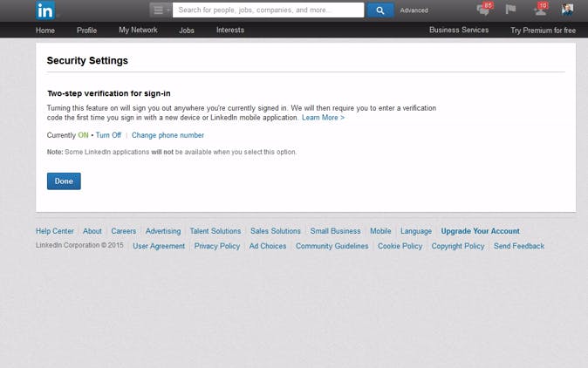
Task: Select Upgrade Your Account link
Action: pos(481,231)
